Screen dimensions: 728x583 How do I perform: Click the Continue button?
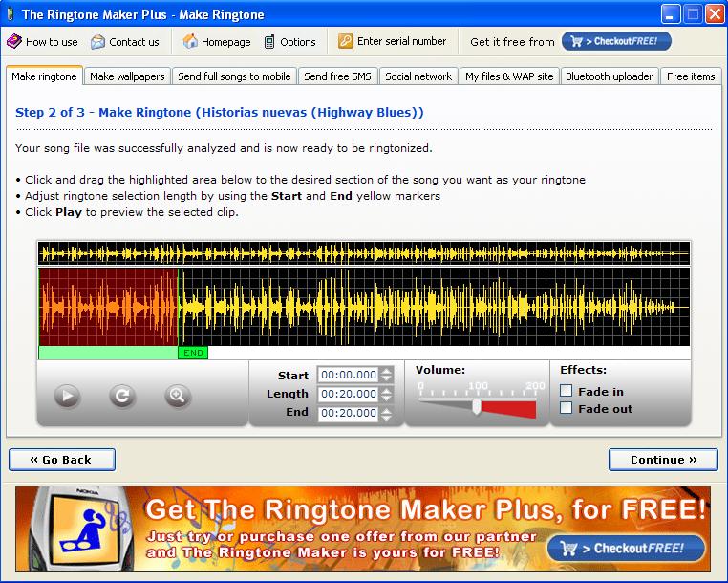click(x=663, y=460)
